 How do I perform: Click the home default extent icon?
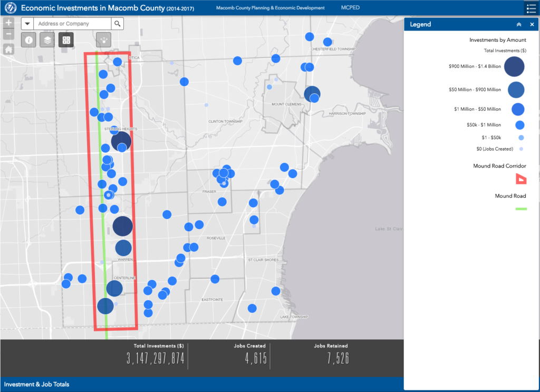(x=8, y=49)
